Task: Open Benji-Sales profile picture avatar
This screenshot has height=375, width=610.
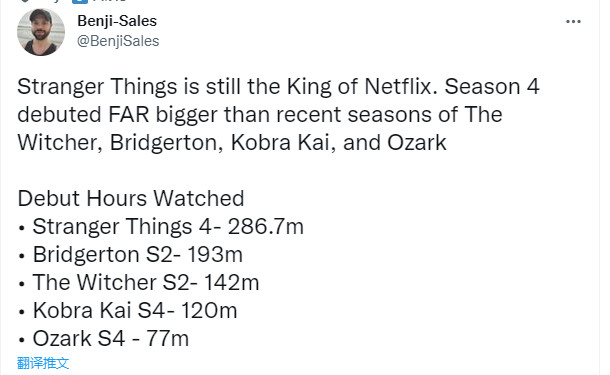Action: (x=41, y=32)
